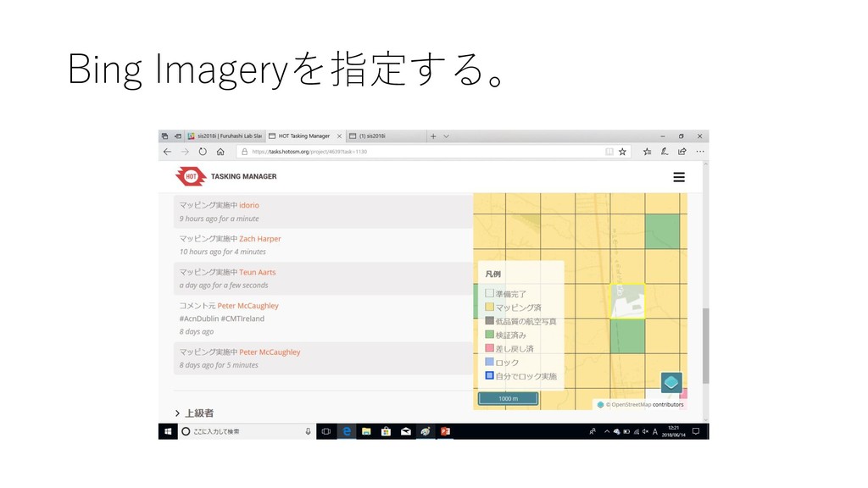Click the #AcnDublin #CMTIreland comment text

(x=222, y=319)
